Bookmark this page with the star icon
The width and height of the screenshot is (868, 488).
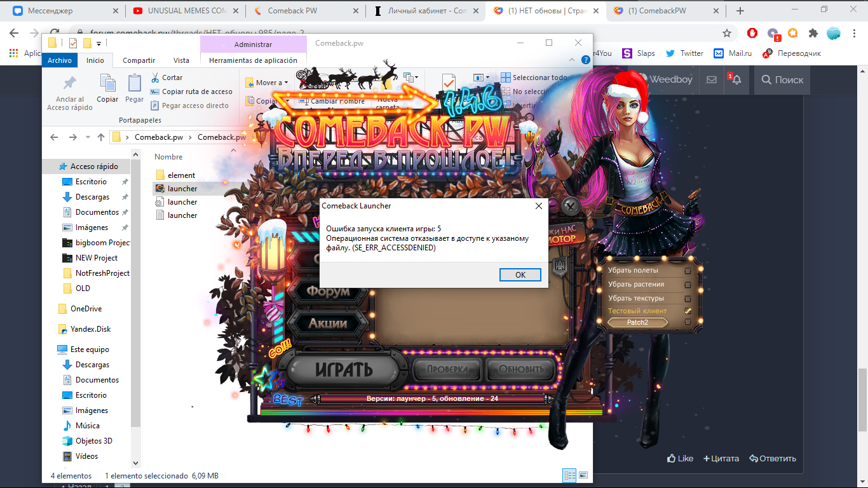(727, 33)
